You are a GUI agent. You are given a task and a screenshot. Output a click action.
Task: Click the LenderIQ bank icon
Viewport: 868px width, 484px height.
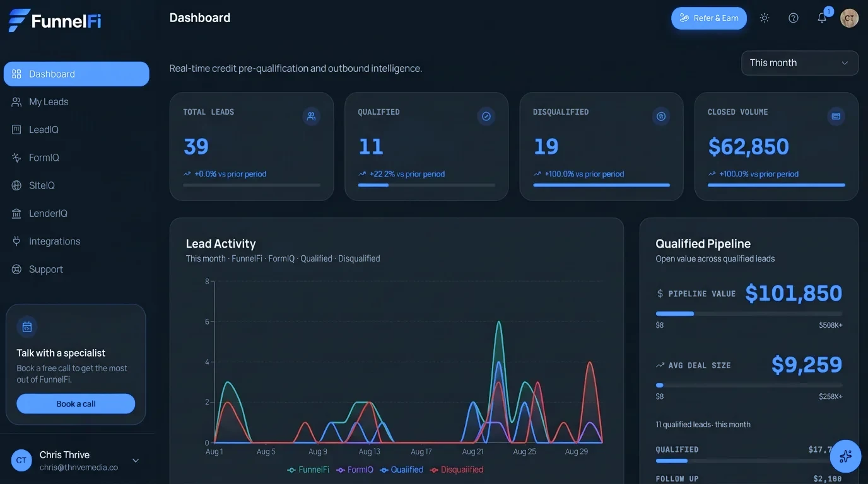pos(16,214)
